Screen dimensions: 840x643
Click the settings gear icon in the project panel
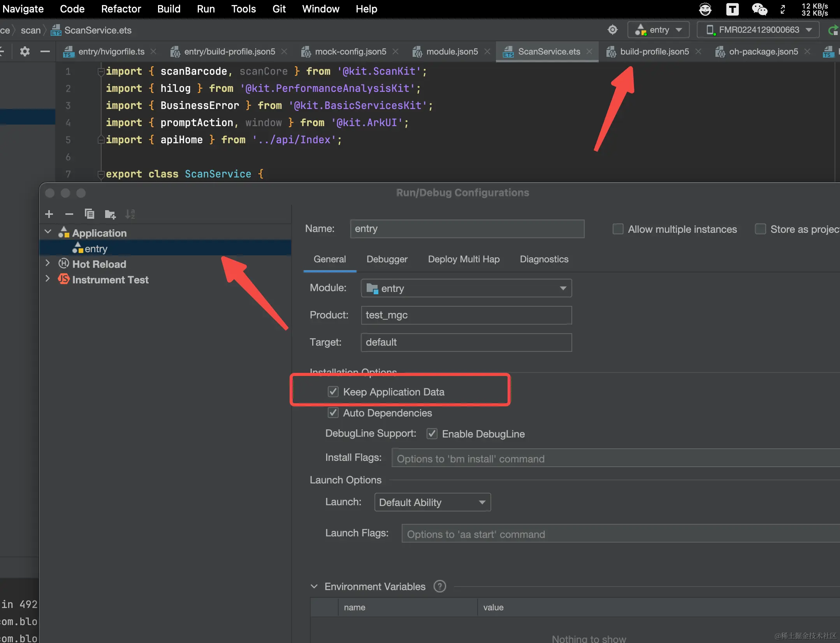[x=25, y=51]
